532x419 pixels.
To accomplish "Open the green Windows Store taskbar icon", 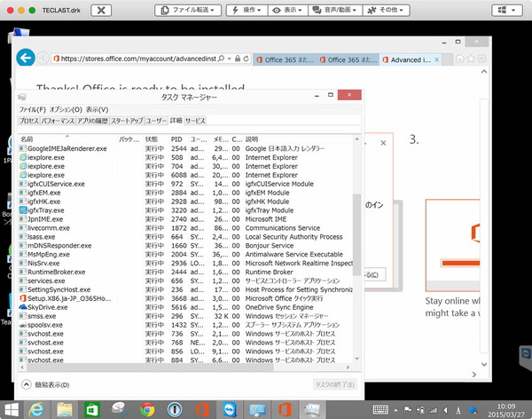I will [x=92, y=410].
